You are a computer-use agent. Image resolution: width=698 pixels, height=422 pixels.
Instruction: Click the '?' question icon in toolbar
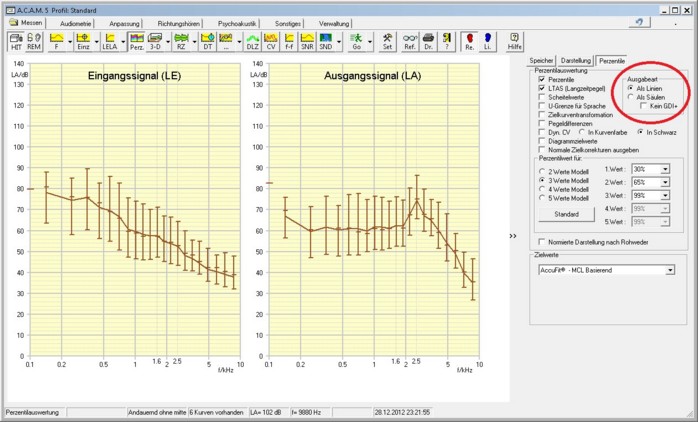tap(446, 41)
